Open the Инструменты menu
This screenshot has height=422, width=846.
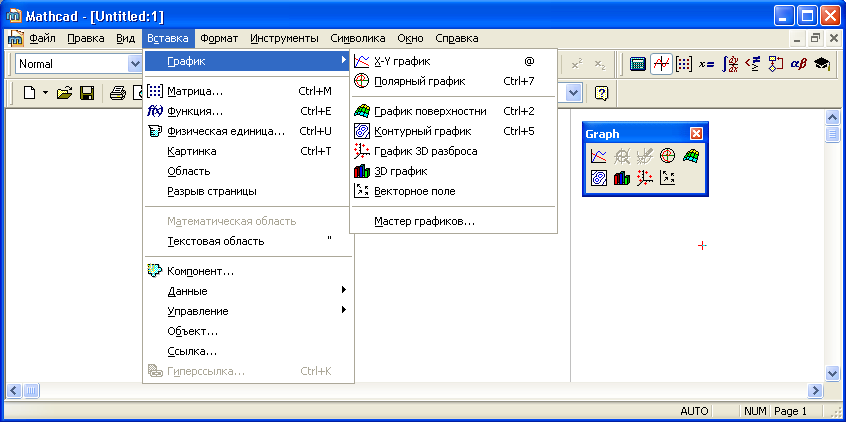pos(284,38)
